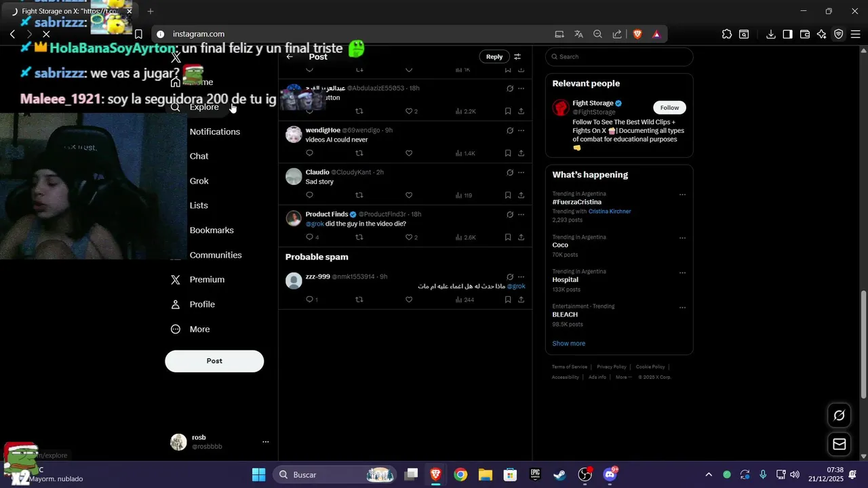Open Leo AI sparkle icon in toolbar
Viewport: 868px width, 488px height.
coord(822,34)
